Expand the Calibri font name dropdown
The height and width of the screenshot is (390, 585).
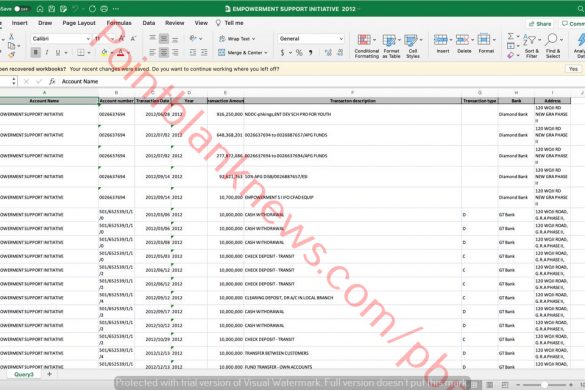click(88, 39)
